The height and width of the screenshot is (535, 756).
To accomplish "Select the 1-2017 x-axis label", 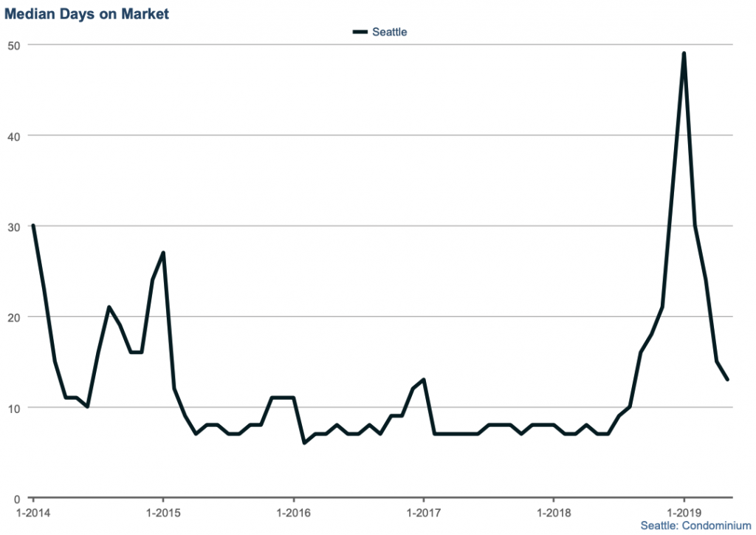I will tap(423, 511).
